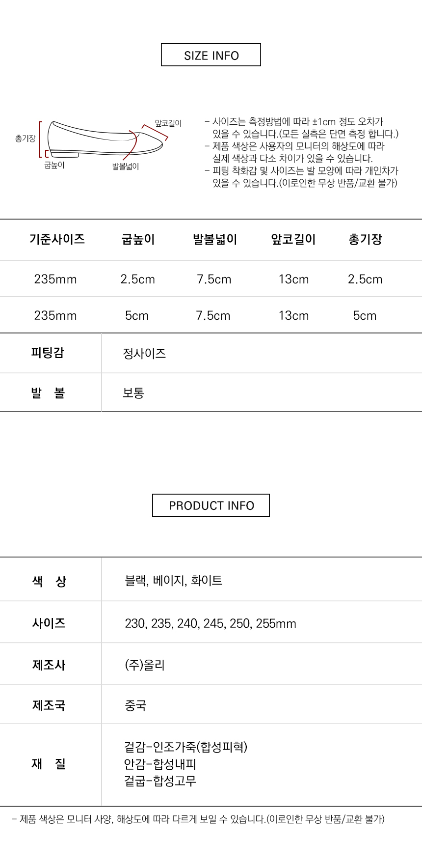This screenshot has width=422, height=868.
Task: Click the 굽높이 label under the shoe heel
Action: [54, 165]
